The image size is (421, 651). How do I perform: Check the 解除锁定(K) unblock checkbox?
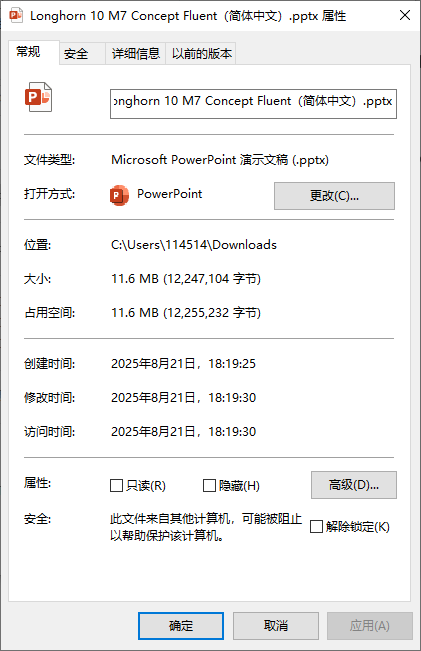316,526
